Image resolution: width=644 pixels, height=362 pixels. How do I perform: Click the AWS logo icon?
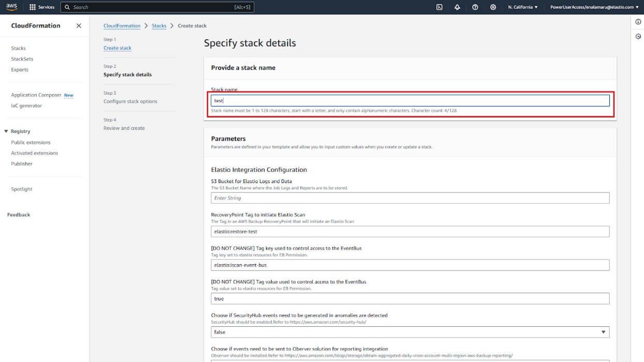pos(11,7)
